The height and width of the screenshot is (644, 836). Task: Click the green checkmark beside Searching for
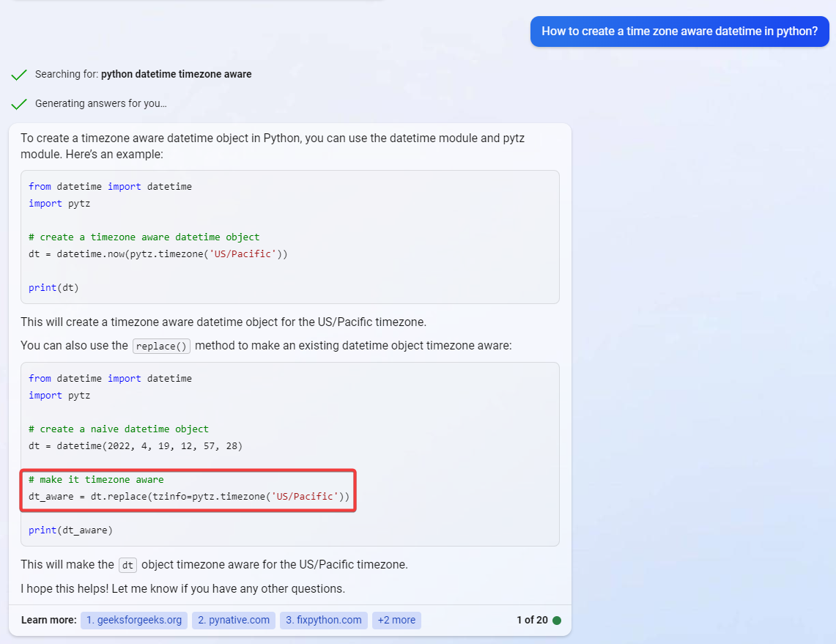(x=19, y=75)
